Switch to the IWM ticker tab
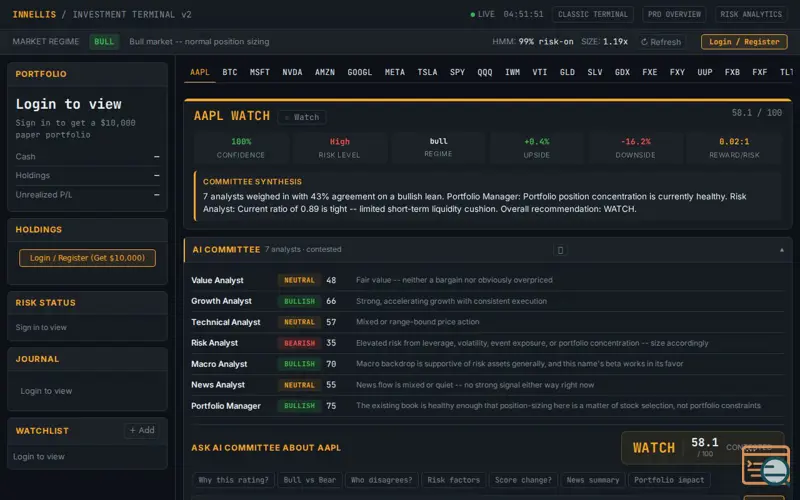 point(512,72)
